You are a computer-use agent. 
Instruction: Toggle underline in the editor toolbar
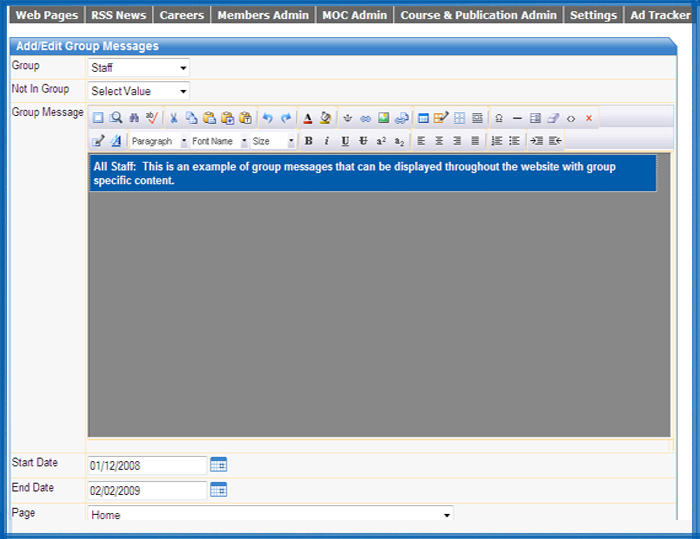pos(345,141)
